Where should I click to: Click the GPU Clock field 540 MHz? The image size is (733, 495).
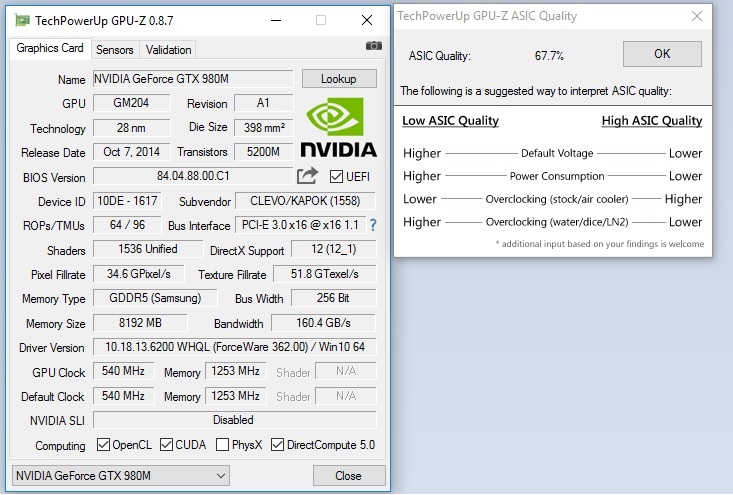pyautogui.click(x=123, y=371)
